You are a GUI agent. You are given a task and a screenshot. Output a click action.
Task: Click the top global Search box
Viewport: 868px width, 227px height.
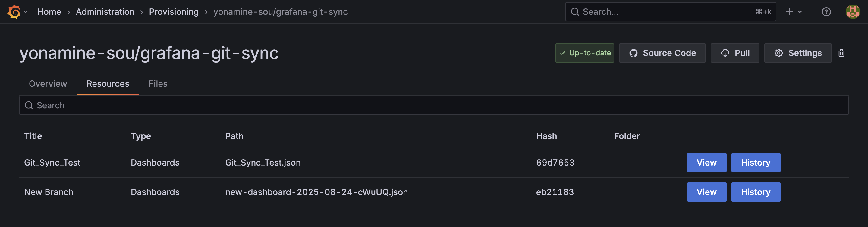[x=671, y=12]
